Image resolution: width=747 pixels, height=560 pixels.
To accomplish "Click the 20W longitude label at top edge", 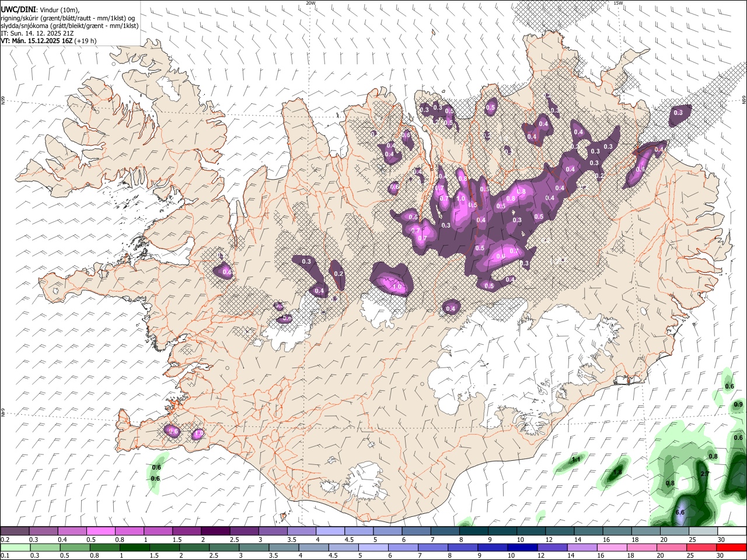I will click(310, 3).
